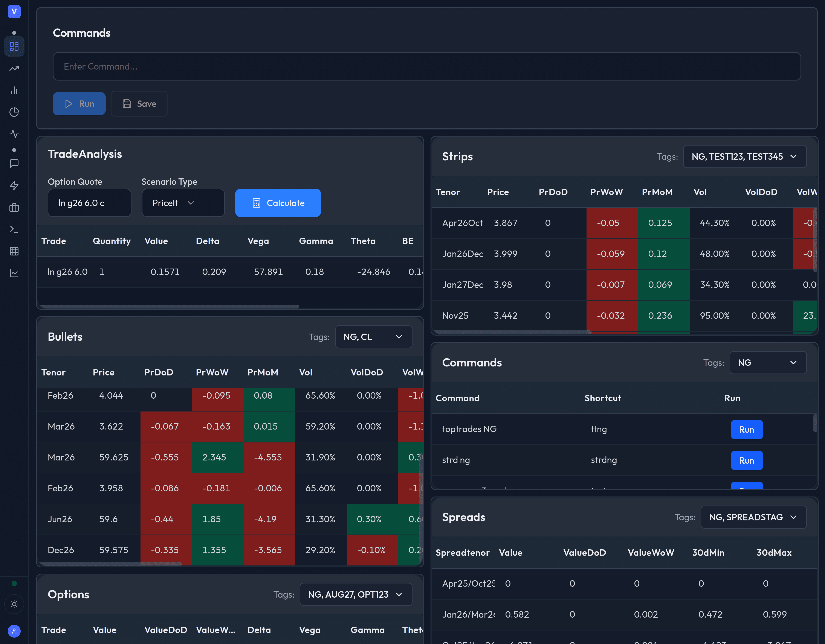The width and height of the screenshot is (825, 644).
Task: Open the terminal icon in the sidebar
Action: [x=14, y=229]
